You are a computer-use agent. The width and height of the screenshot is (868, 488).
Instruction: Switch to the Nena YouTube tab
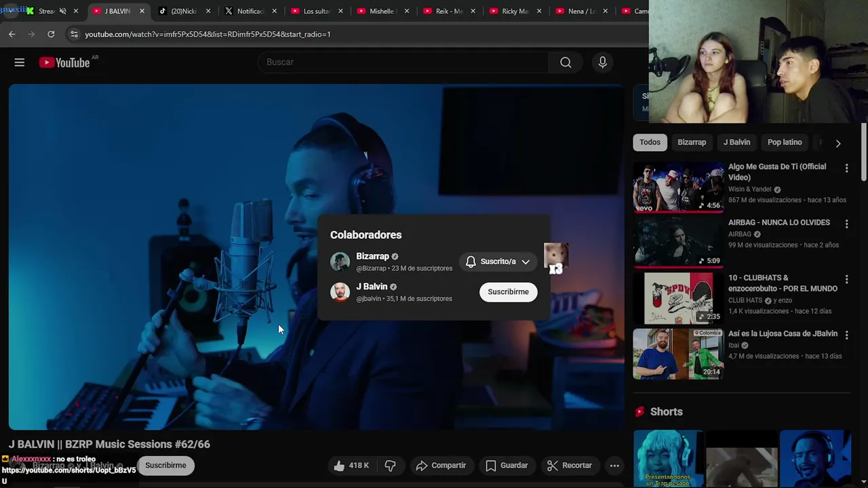click(580, 11)
